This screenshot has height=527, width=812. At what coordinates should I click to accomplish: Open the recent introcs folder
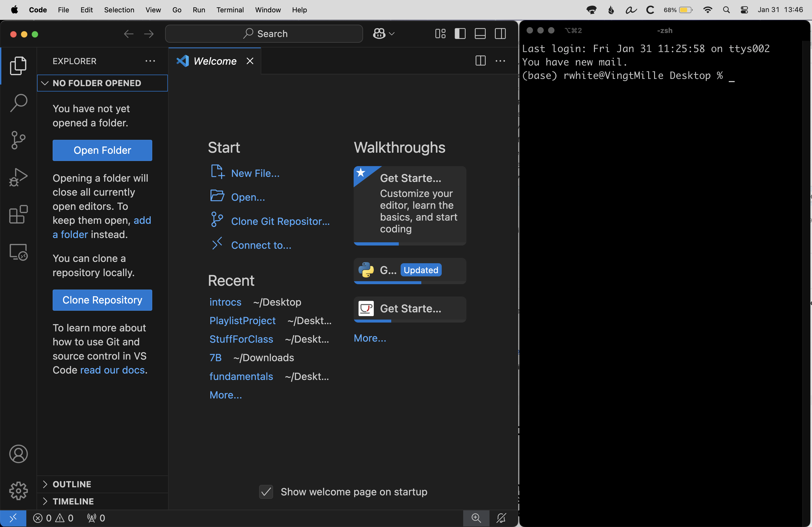click(x=225, y=302)
